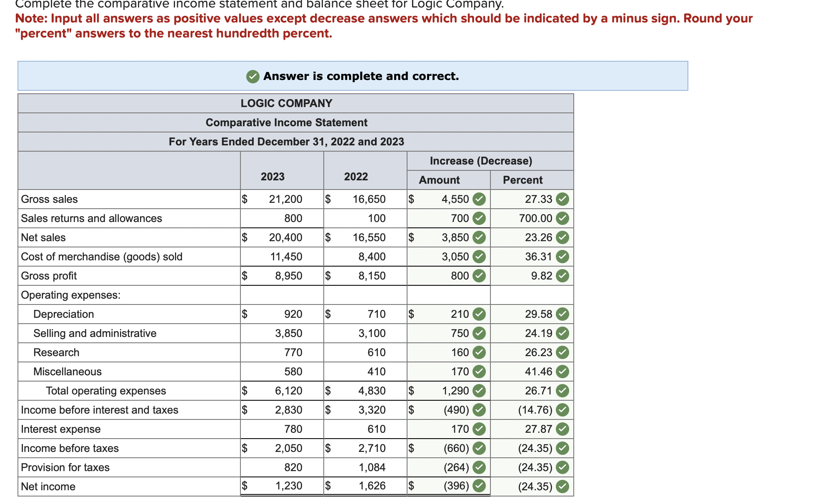This screenshot has width=825, height=504.
Task: Click the checkmark beside Interest expense 27.87 percent
Action: 562,429
